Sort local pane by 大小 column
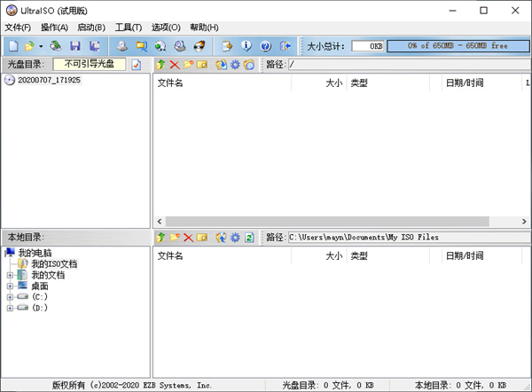The width and height of the screenshot is (532, 392). 319,256
